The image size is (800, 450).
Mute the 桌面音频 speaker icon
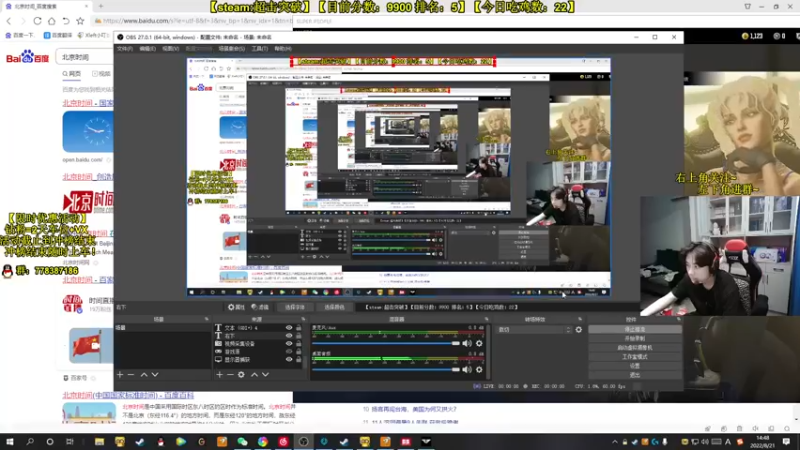pos(467,369)
